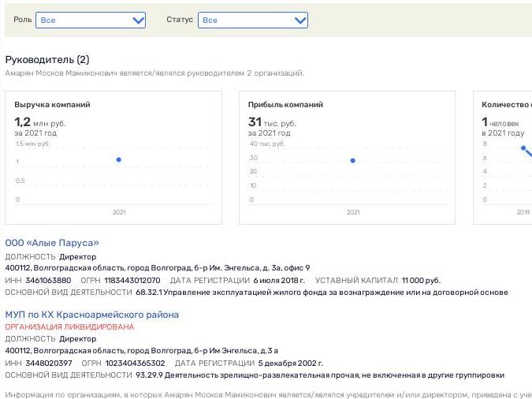
Task: Open the Роль dropdown filter
Action: tap(91, 20)
